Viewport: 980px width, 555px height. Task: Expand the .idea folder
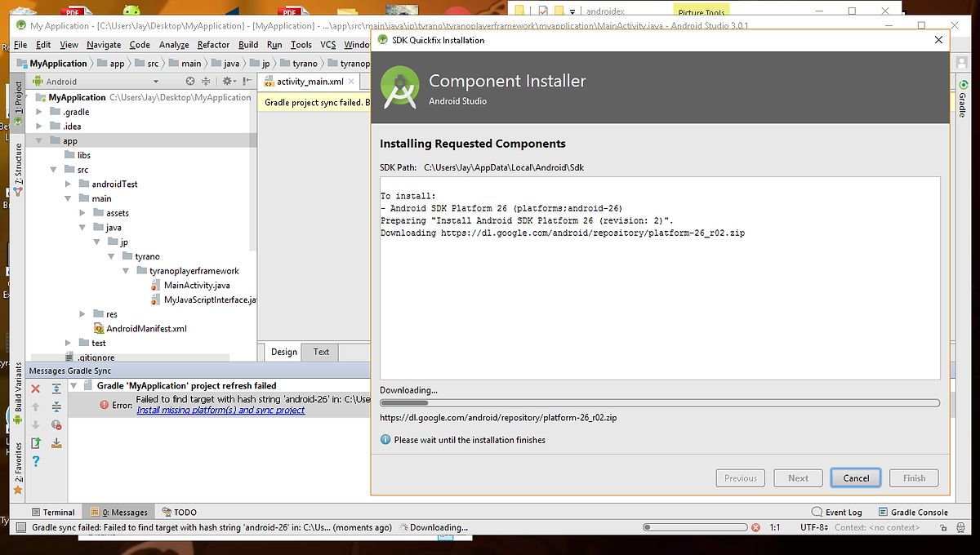(x=40, y=126)
